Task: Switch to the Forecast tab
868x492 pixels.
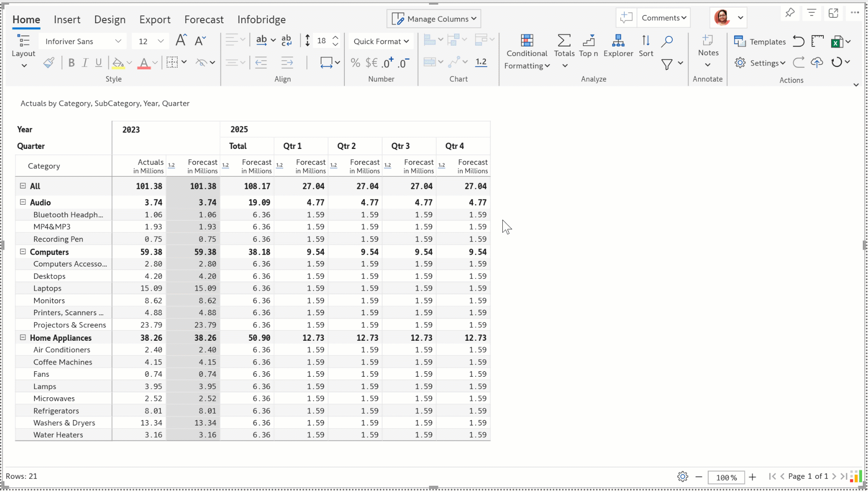Action: pyautogui.click(x=204, y=20)
